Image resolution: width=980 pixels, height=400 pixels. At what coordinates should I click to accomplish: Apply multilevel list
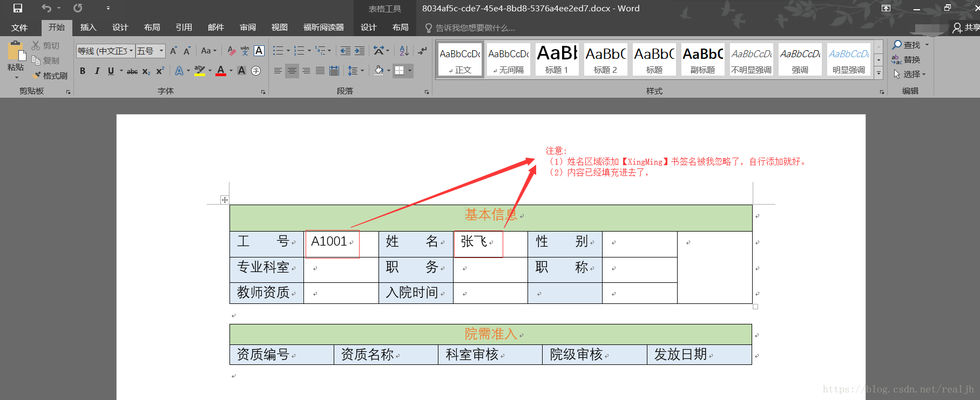[321, 51]
